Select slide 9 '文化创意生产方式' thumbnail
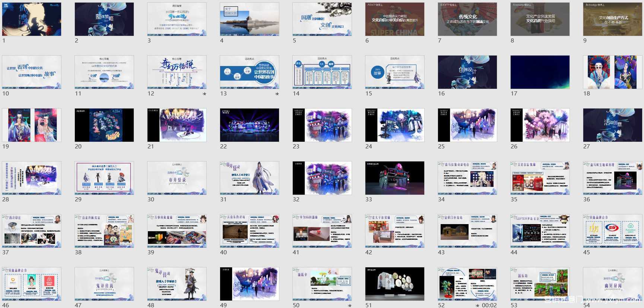Image resolution: width=644 pixels, height=308 pixels. pyautogui.click(x=613, y=19)
